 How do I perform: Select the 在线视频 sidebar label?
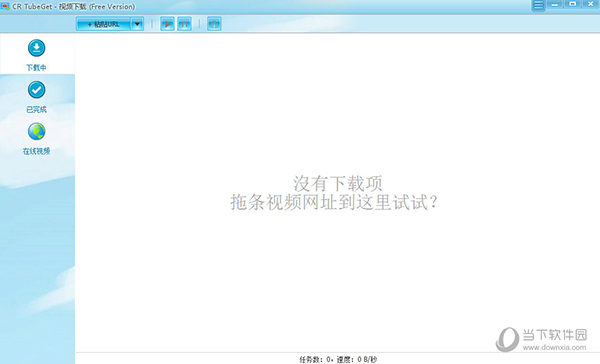coord(36,151)
